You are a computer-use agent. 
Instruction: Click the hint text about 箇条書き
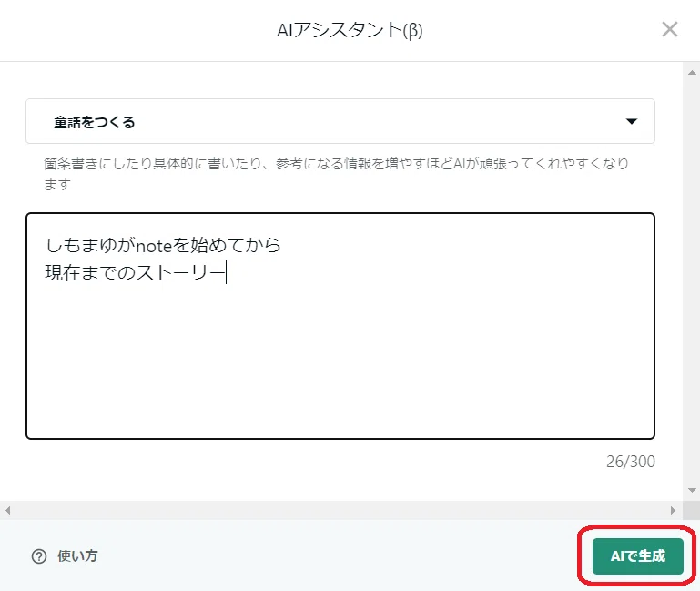(336, 174)
